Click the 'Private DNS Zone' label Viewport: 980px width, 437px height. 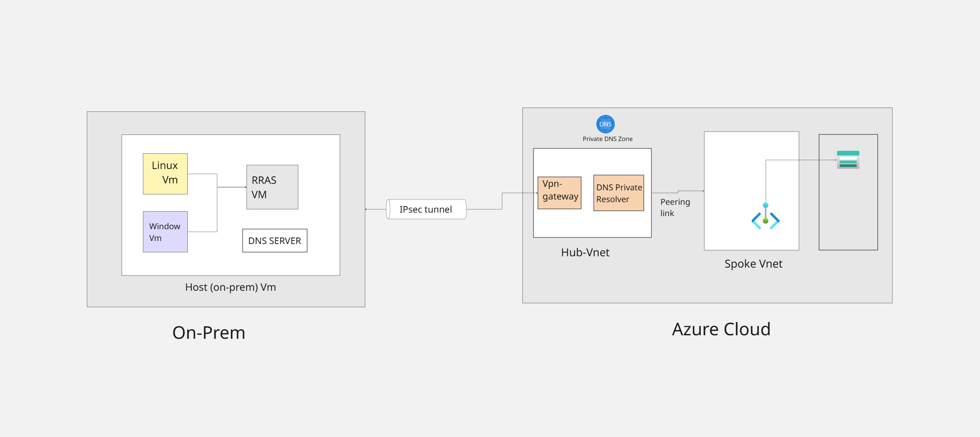pos(608,139)
